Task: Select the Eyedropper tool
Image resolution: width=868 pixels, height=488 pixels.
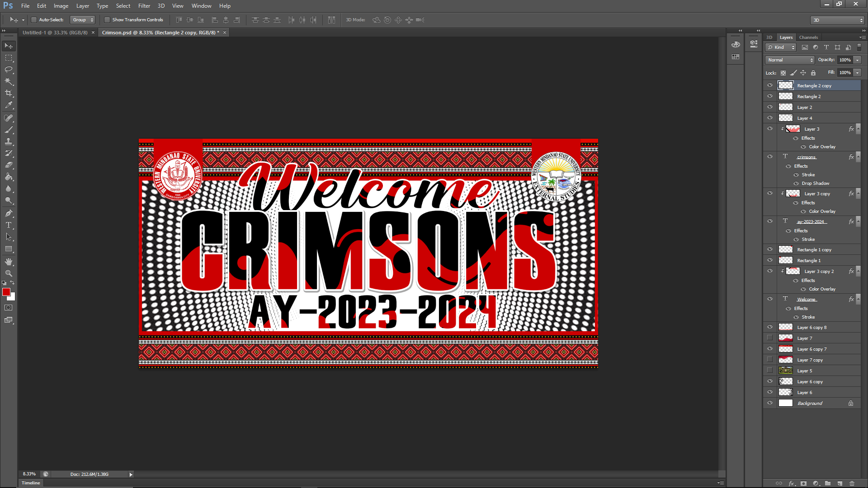Action: coord(9,105)
